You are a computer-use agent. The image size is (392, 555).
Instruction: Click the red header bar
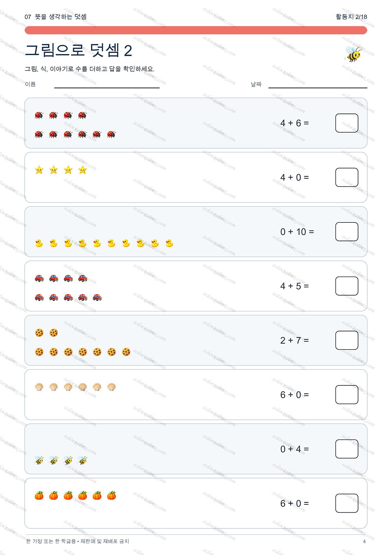(x=196, y=30)
